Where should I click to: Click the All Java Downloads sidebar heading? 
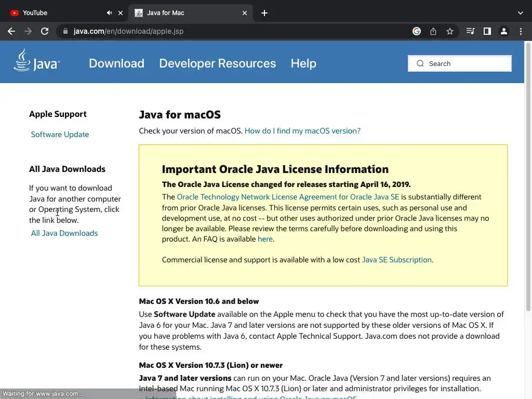coord(67,169)
